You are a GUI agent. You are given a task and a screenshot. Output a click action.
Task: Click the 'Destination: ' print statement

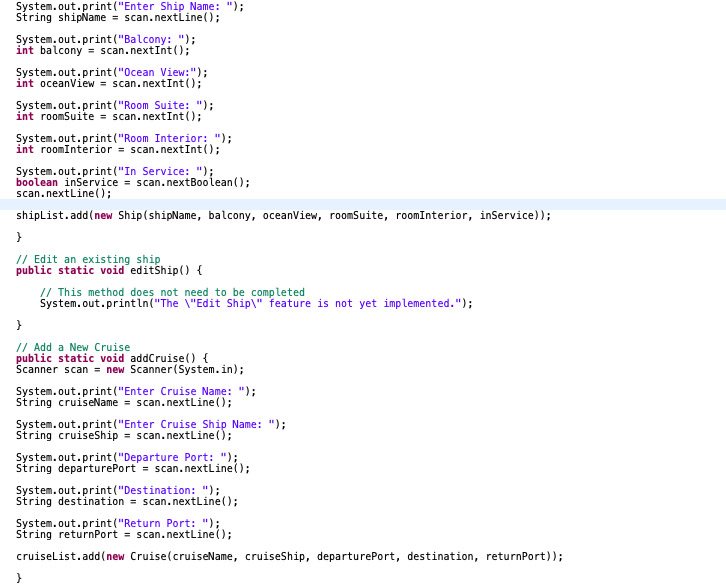click(118, 491)
